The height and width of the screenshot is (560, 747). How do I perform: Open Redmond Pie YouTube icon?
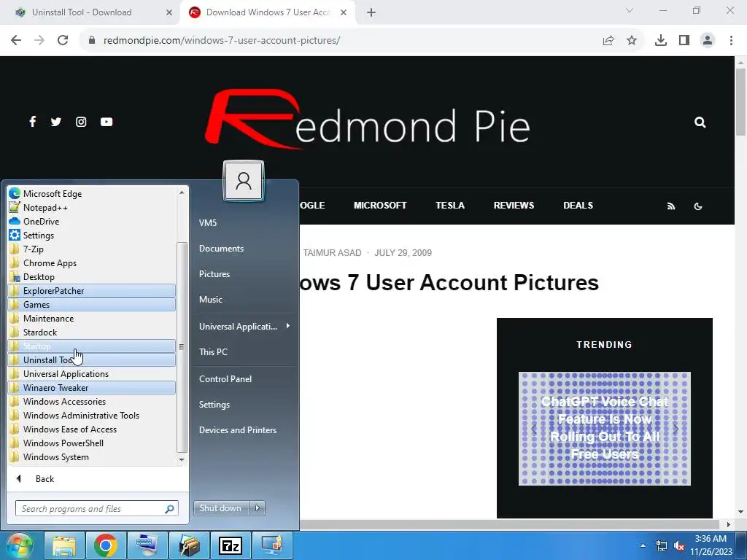[107, 122]
